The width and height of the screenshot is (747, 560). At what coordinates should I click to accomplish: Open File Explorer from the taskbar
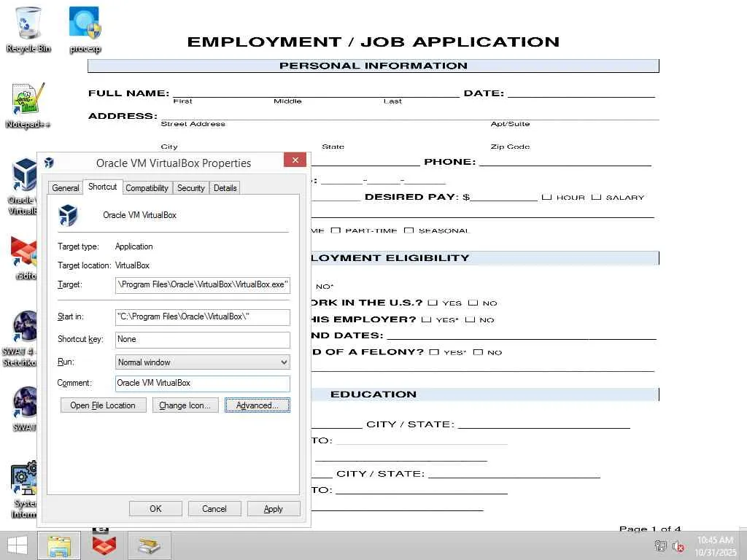pos(58,545)
